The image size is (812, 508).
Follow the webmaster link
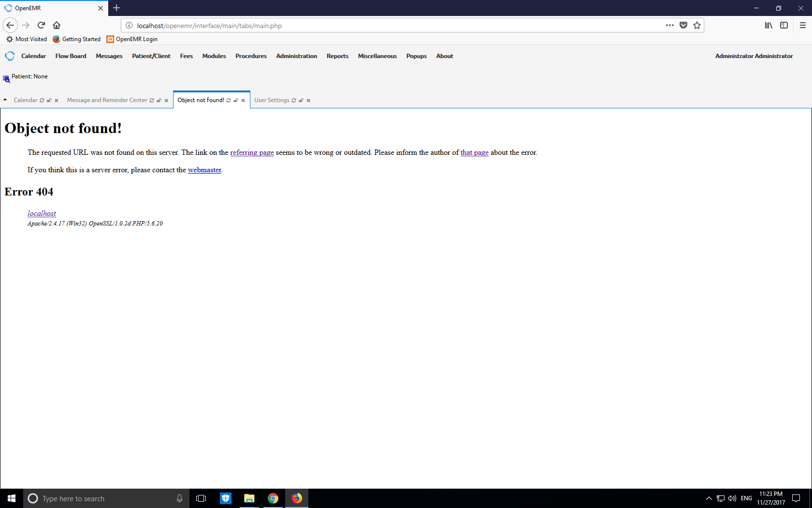coord(204,170)
